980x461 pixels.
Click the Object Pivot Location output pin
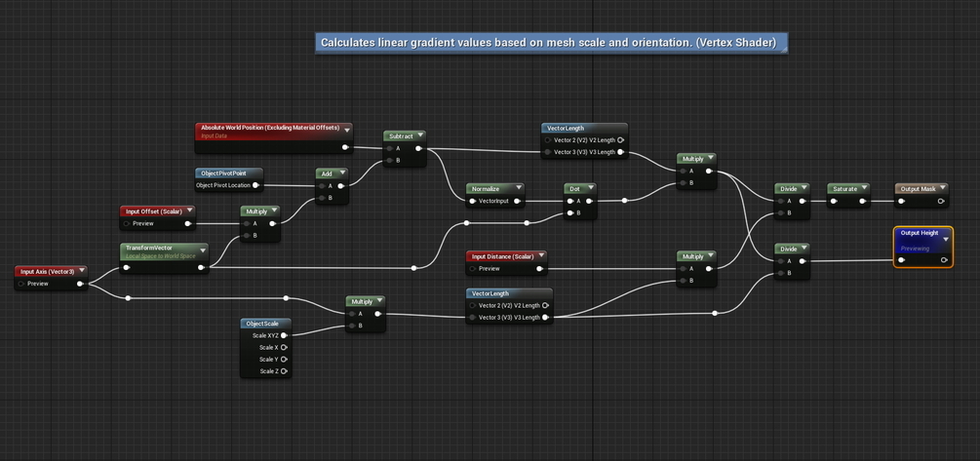255,185
